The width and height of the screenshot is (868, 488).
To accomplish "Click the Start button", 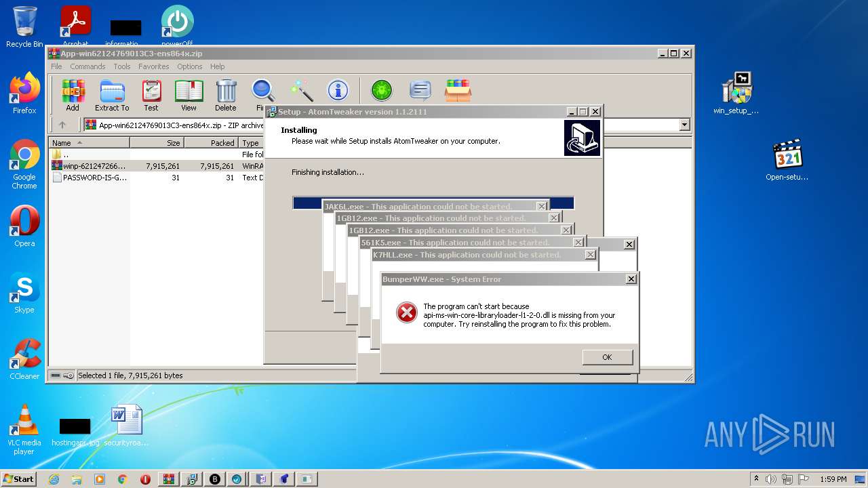I will point(18,479).
